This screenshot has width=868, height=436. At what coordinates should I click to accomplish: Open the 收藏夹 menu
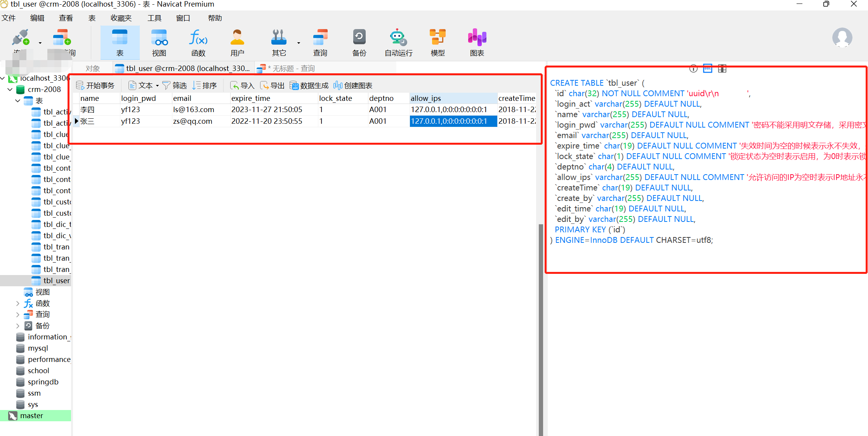click(121, 18)
